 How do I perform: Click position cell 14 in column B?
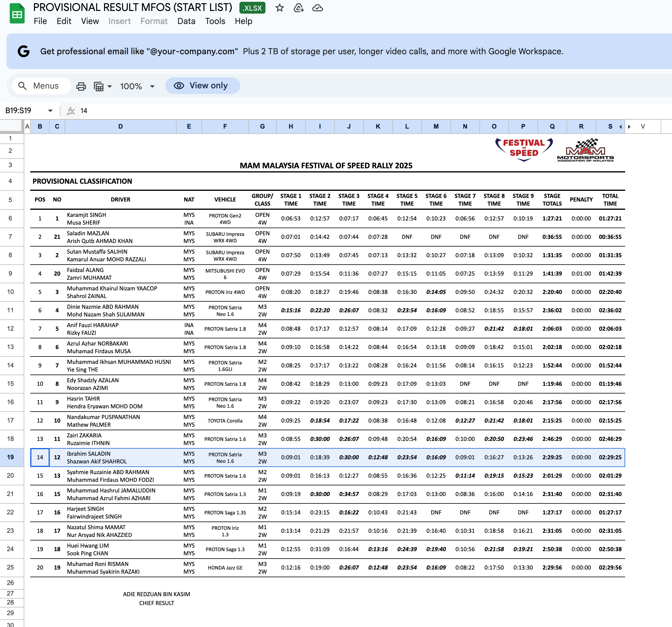coord(40,457)
